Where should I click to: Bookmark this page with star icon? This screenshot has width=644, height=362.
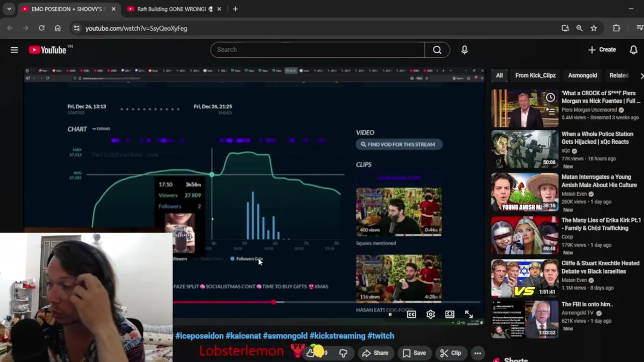[594, 28]
